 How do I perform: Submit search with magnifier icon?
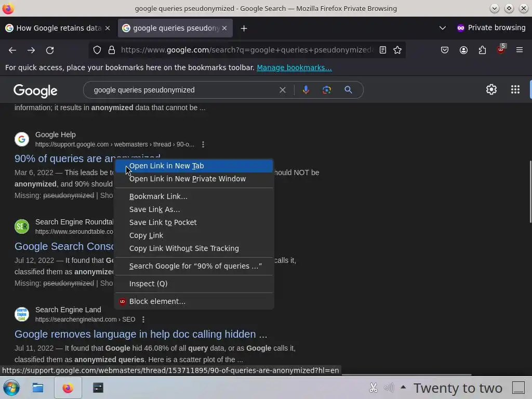[x=348, y=90]
